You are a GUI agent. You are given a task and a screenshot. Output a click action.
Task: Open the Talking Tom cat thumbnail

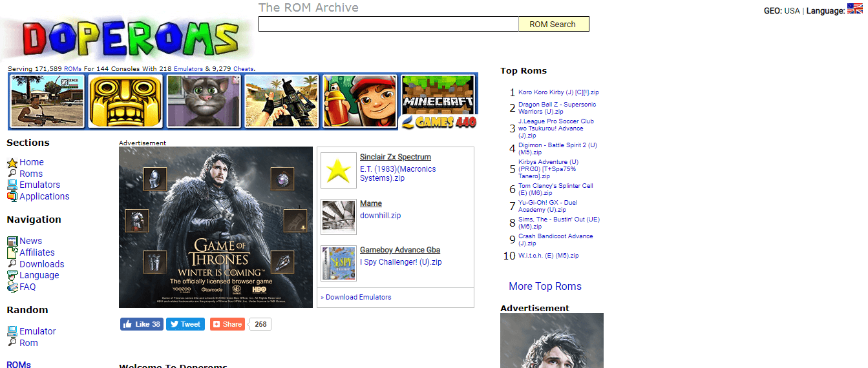[204, 101]
